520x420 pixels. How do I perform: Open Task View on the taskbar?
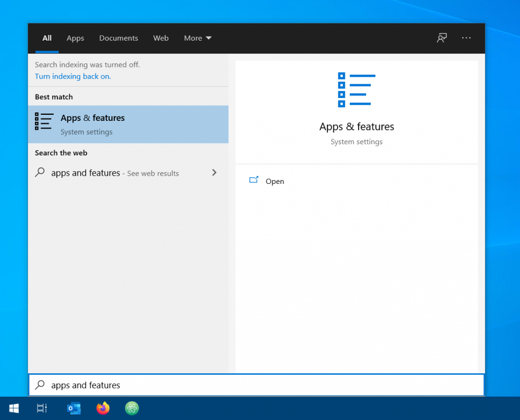[x=41, y=408]
